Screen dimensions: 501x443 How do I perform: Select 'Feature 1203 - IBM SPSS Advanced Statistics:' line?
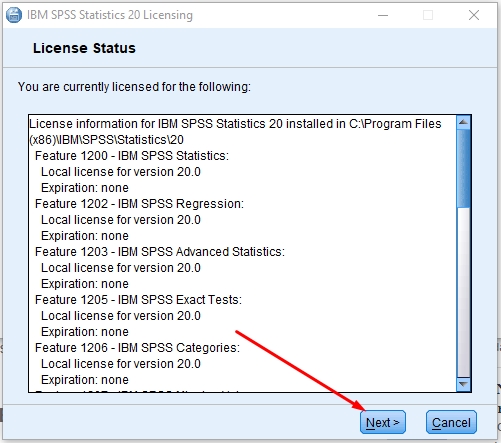[x=160, y=252]
